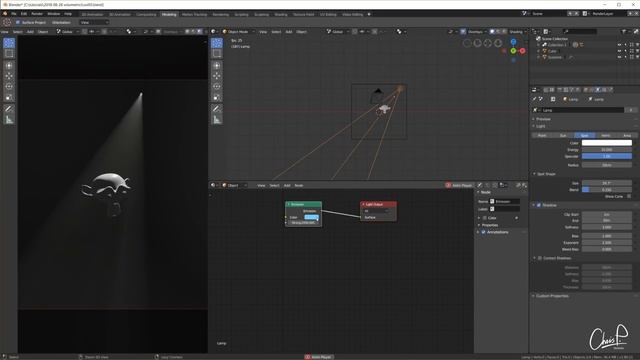Toggle the Surface Project checkbox
This screenshot has width=640, height=360.
[18, 22]
